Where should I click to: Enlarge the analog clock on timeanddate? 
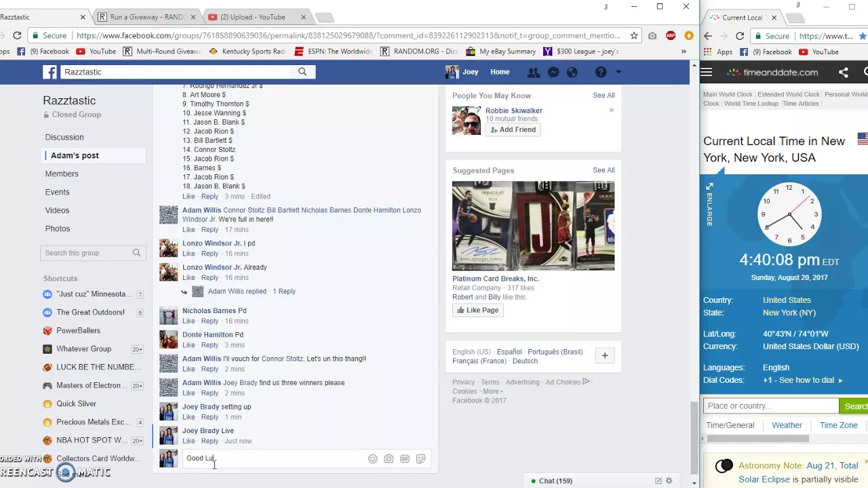click(x=709, y=205)
